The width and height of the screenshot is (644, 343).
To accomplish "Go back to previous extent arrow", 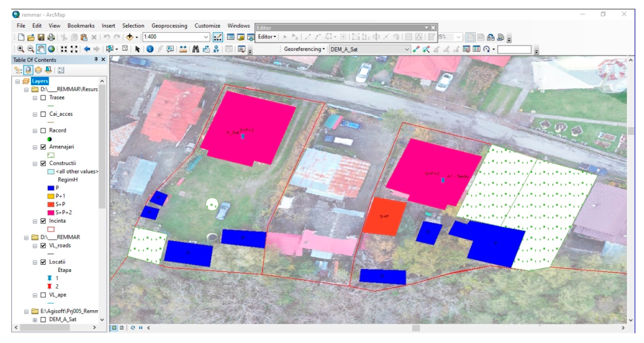I will pos(87,49).
